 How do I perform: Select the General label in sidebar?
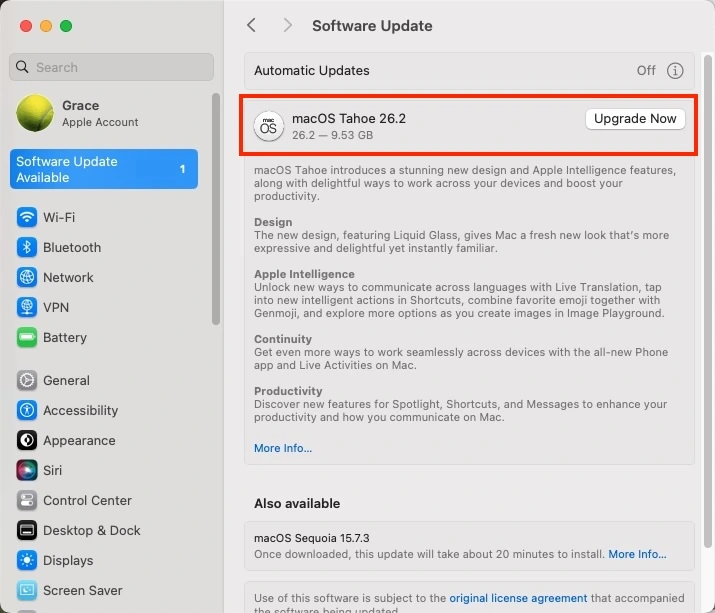[66, 380]
